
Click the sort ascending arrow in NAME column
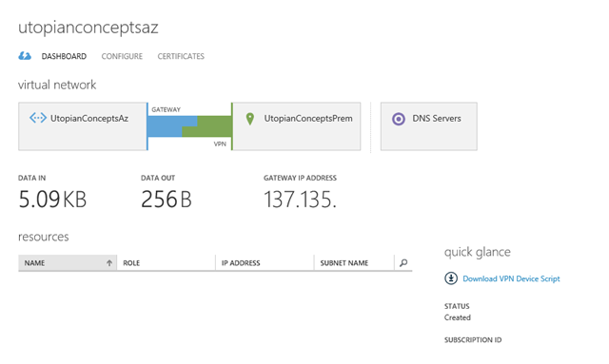coord(109,262)
